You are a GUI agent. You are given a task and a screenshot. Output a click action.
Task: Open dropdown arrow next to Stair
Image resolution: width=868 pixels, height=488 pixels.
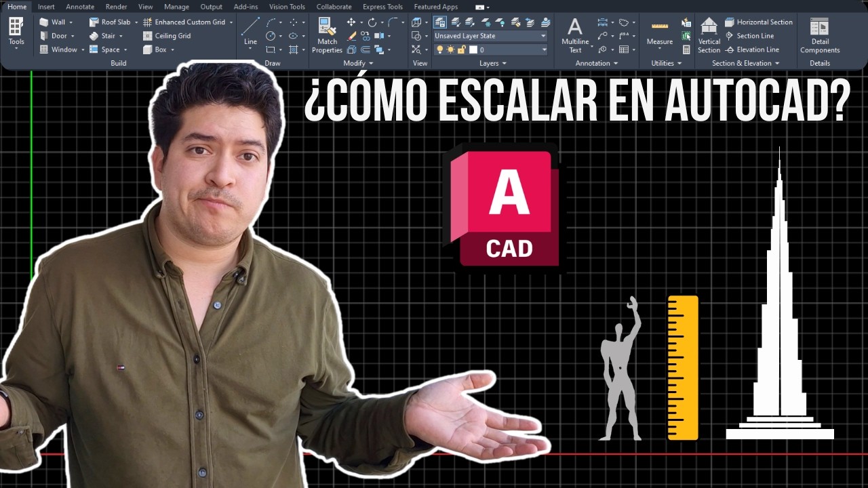121,36
